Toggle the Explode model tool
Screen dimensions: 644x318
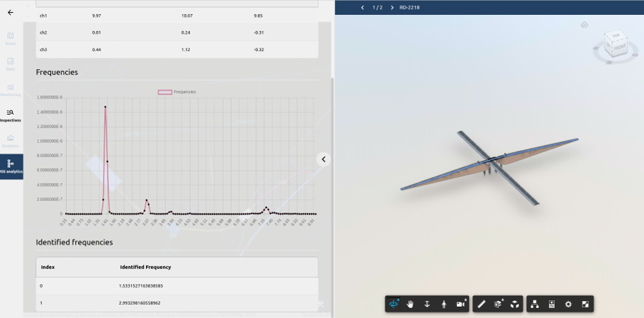click(515, 304)
